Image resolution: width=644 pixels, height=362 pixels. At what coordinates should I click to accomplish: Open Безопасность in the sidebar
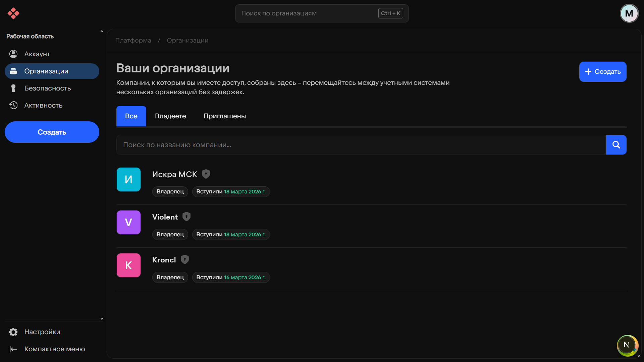(47, 88)
